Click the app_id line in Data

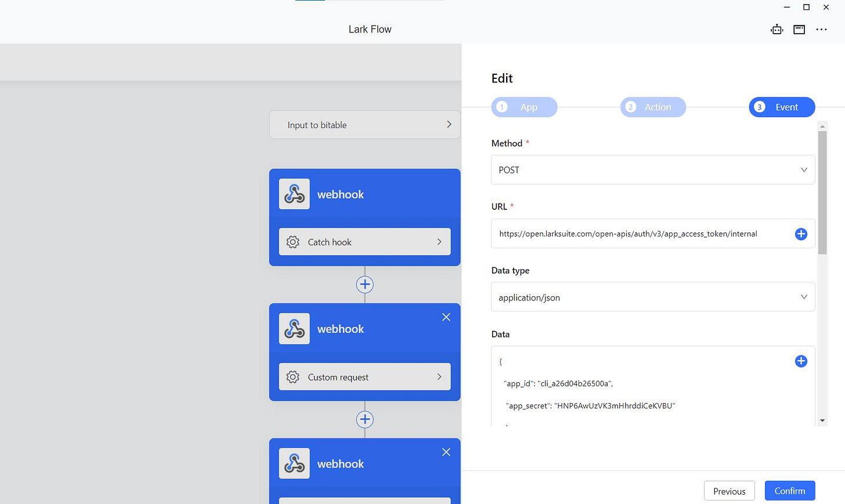pyautogui.click(x=558, y=383)
